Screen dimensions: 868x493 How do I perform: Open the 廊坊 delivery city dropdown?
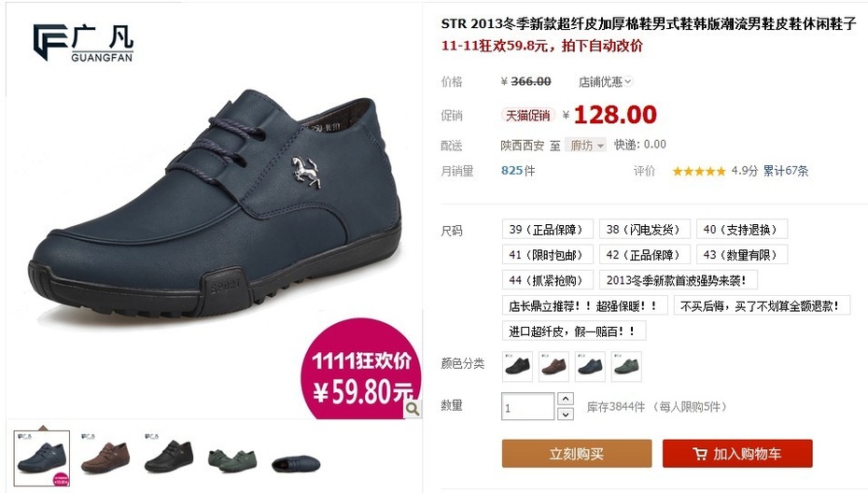(586, 145)
